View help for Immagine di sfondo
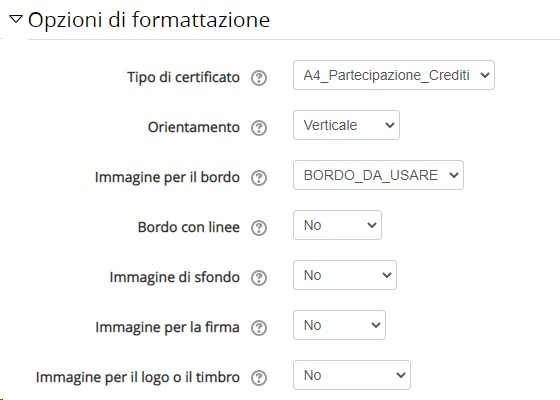 click(x=259, y=278)
